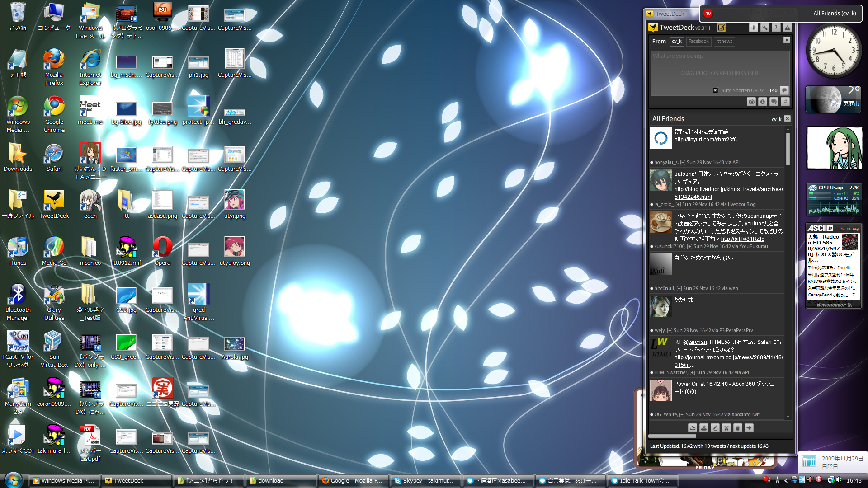This screenshot has width=868, height=488.
Task: Close the compose tweet panel
Action: click(787, 40)
